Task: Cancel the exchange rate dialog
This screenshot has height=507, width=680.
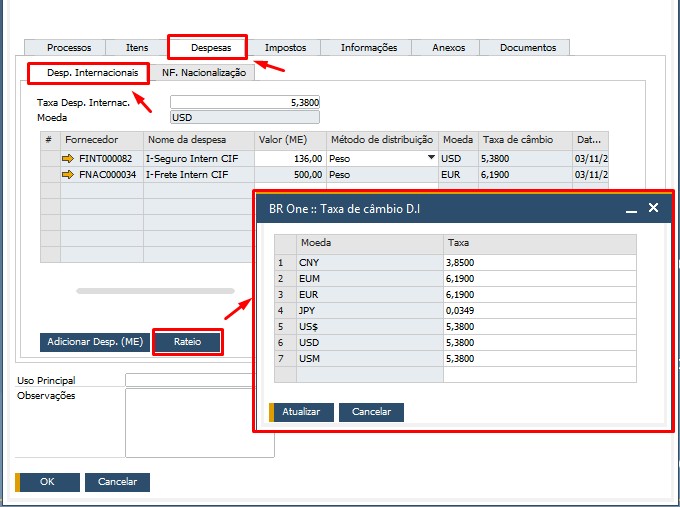Action: (371, 412)
